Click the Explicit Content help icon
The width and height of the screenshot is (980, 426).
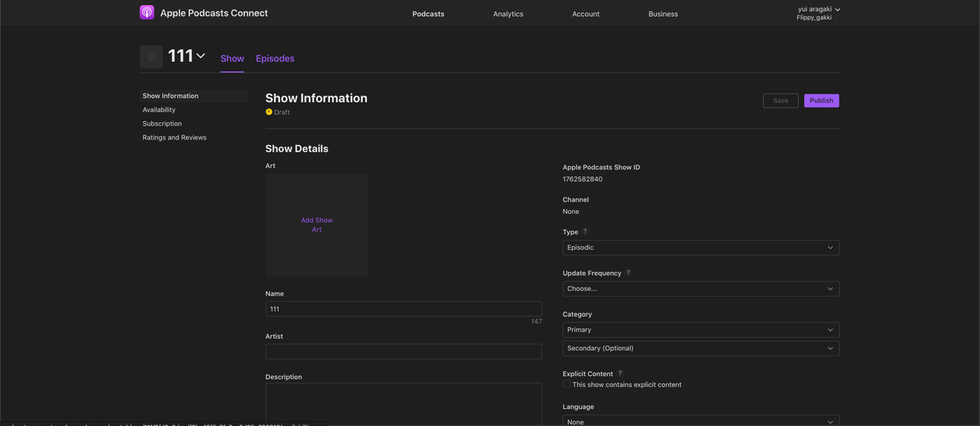click(x=620, y=374)
